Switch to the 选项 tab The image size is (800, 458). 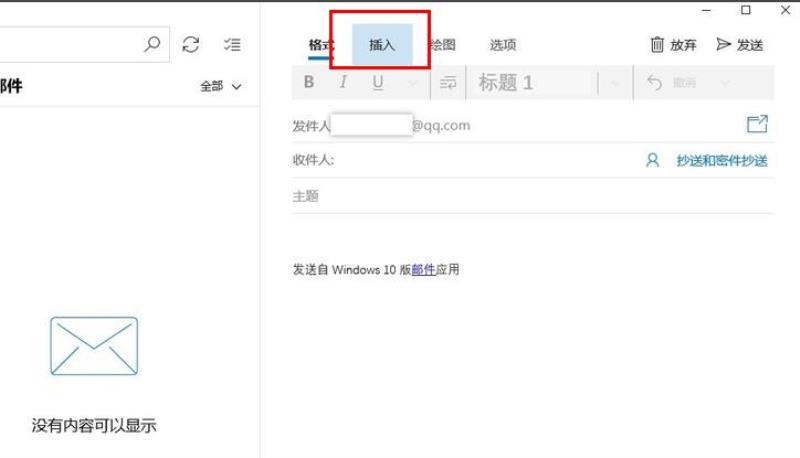click(503, 45)
